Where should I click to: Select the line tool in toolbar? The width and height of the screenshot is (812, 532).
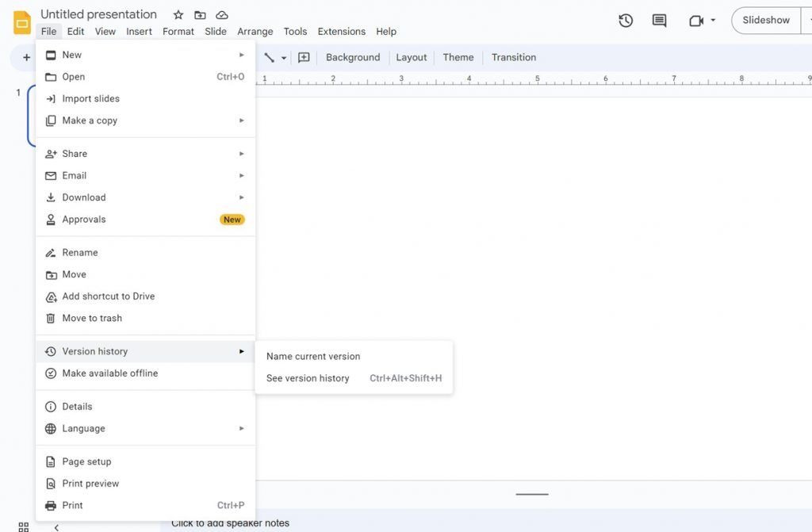point(270,58)
